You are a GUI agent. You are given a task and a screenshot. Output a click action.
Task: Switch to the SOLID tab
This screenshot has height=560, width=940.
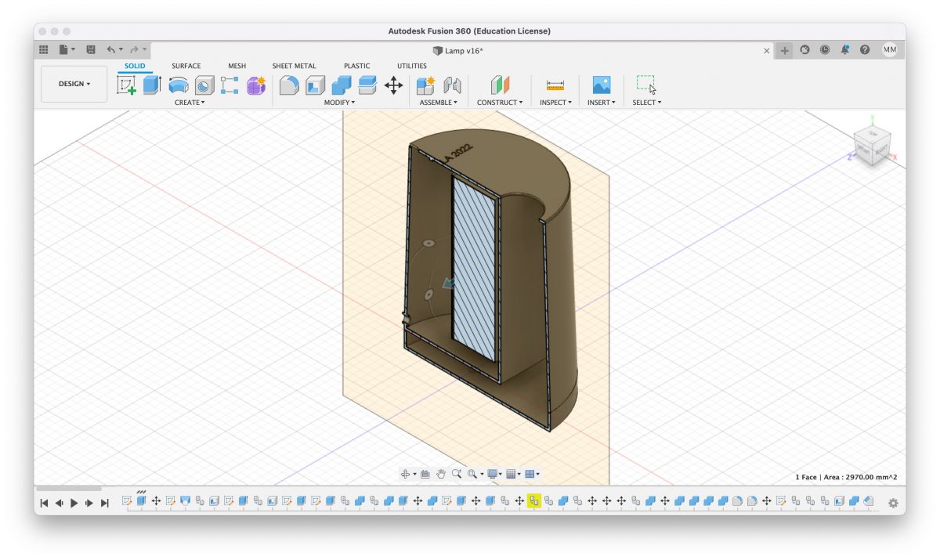tap(135, 66)
